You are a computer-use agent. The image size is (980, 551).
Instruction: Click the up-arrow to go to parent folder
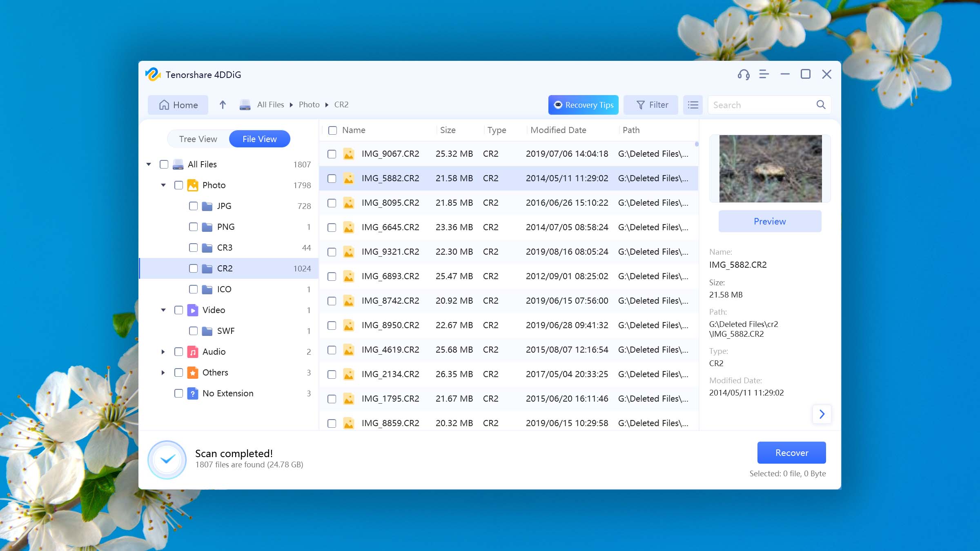coord(223,105)
